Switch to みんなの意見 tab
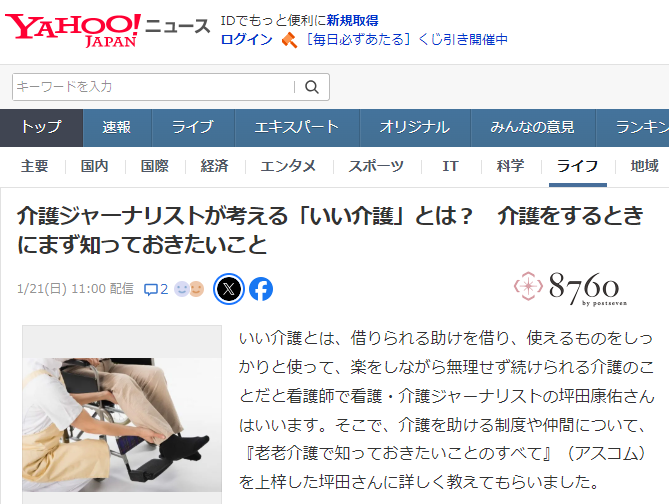This screenshot has height=504, width=669. [x=532, y=128]
